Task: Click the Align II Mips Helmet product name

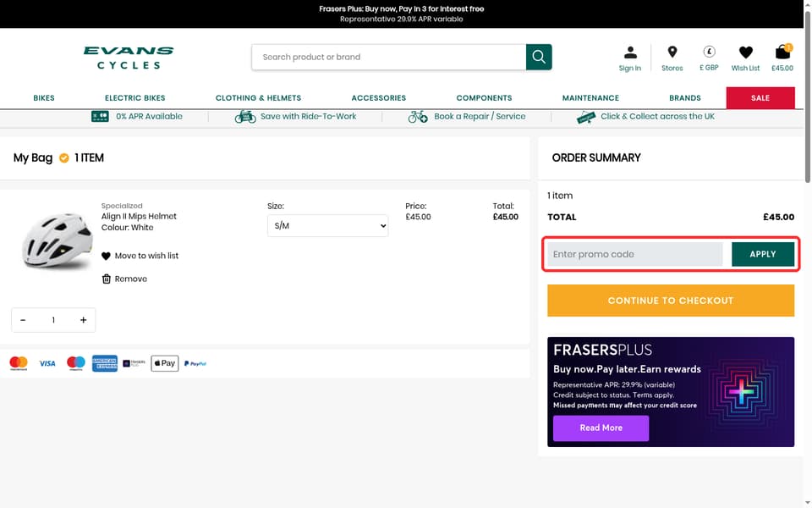Action: pos(139,217)
